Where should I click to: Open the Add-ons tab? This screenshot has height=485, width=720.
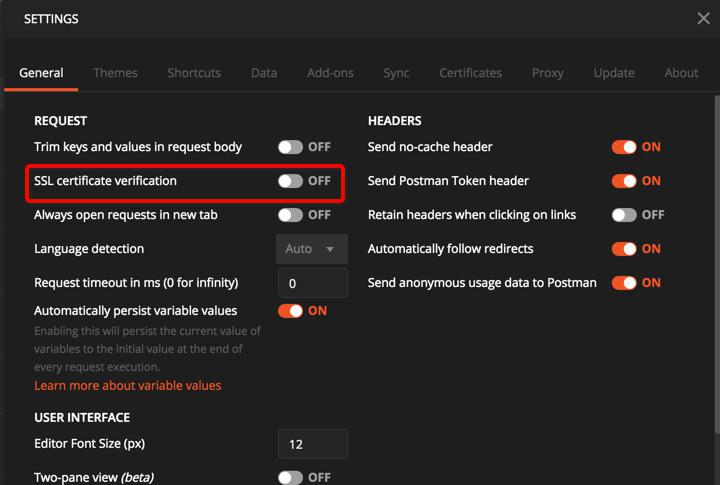coord(330,73)
